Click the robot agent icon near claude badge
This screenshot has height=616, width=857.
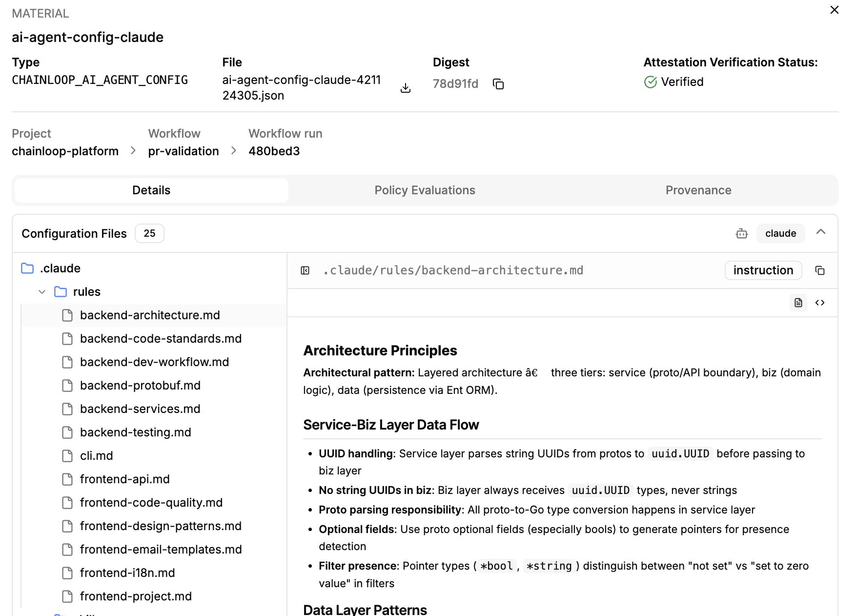[x=741, y=233]
